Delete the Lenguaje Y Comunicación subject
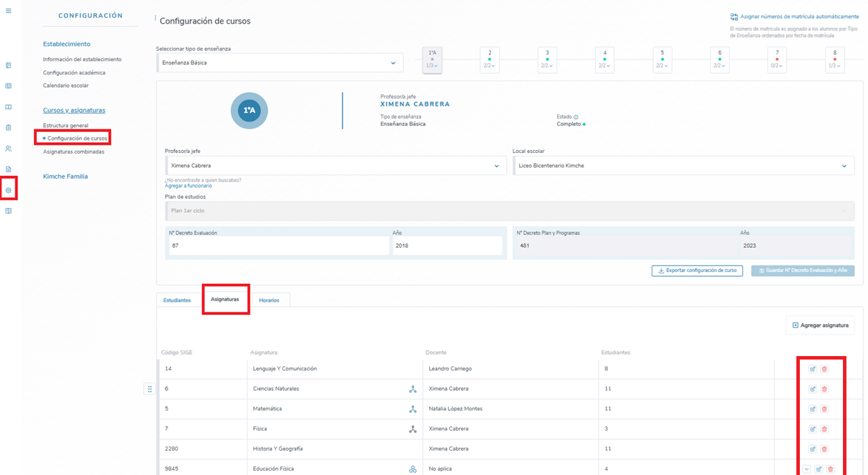868x475 pixels. 824,369
